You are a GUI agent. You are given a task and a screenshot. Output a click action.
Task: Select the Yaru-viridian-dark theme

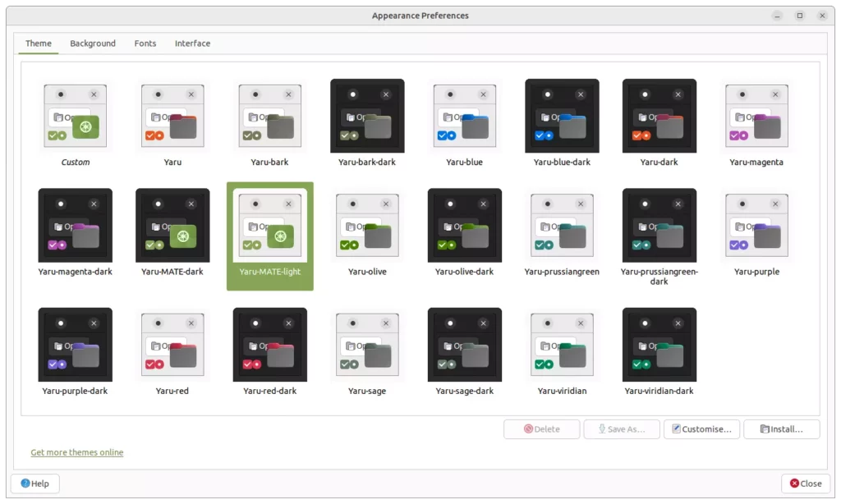659,345
